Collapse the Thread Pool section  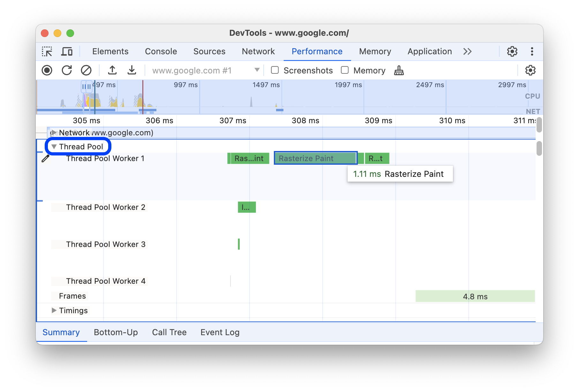pos(54,146)
